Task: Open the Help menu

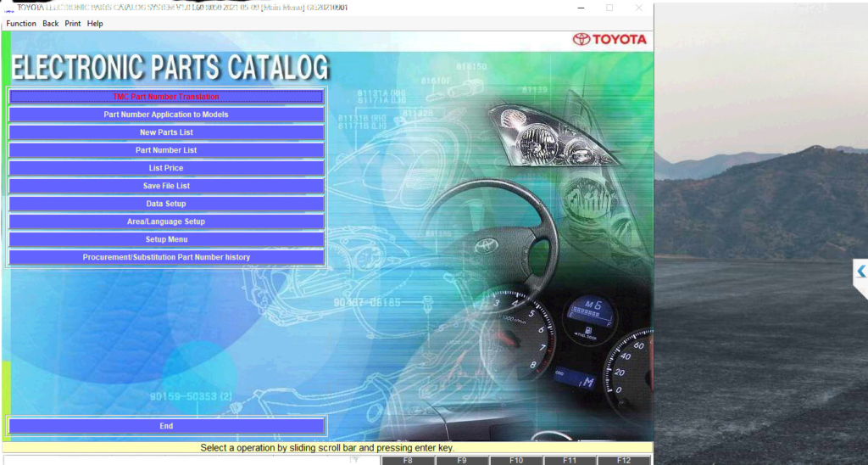Action: click(95, 24)
